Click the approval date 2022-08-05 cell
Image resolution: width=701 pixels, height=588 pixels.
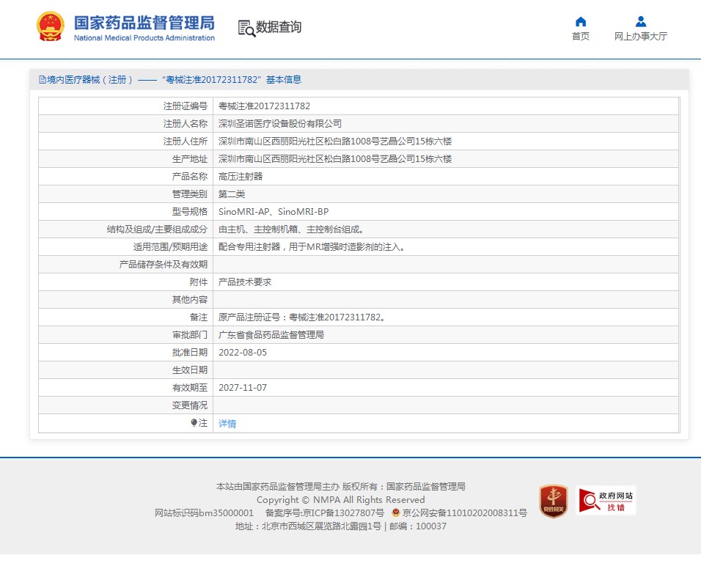[243, 353]
